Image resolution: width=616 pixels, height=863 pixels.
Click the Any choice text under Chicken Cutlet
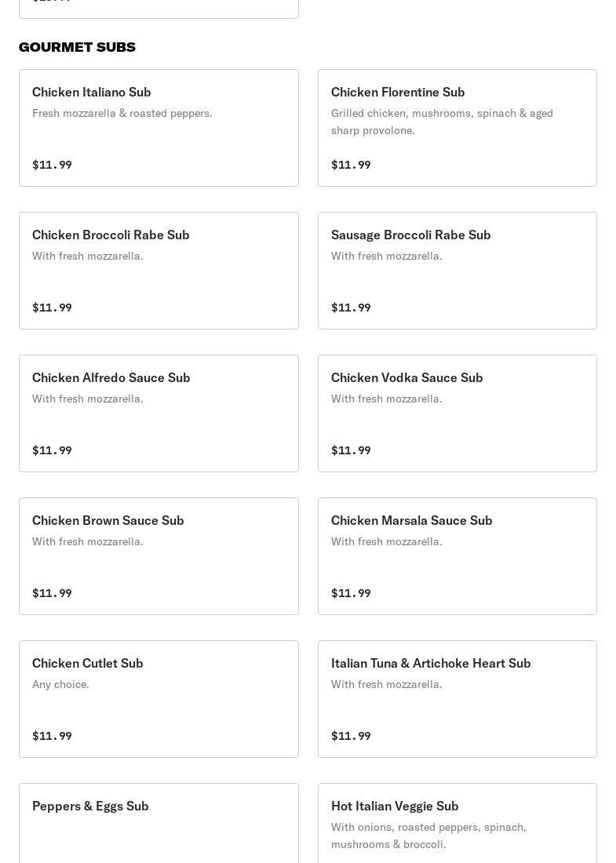click(x=60, y=684)
